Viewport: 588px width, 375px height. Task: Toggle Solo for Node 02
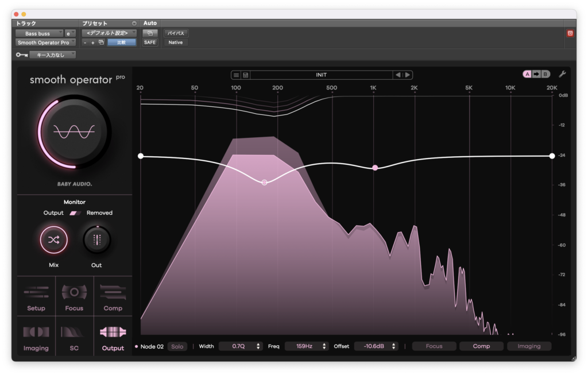[177, 346]
